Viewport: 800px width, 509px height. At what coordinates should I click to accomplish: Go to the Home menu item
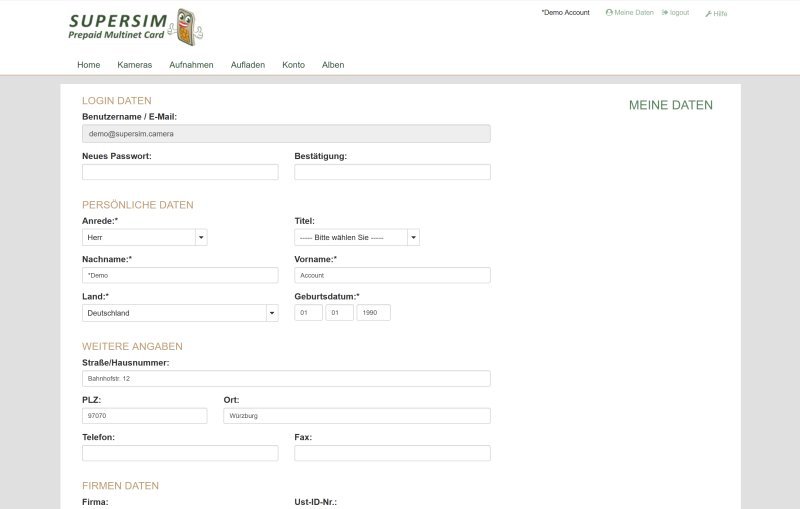89,65
